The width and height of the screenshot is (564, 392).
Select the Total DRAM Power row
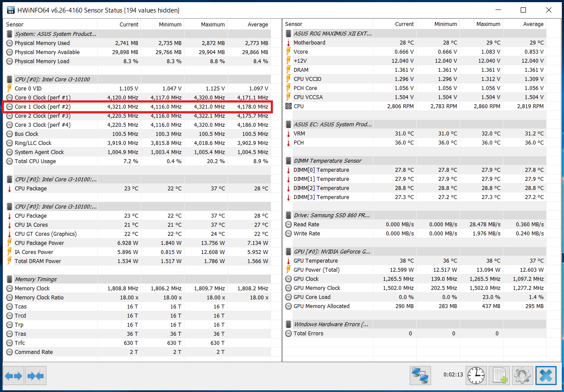pyautogui.click(x=137, y=261)
